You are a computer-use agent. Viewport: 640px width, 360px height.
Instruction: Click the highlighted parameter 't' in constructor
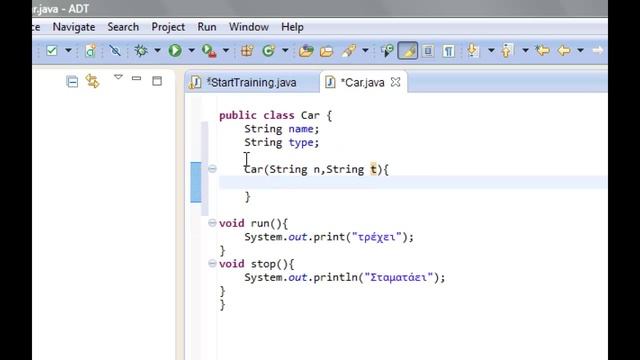[373, 169]
